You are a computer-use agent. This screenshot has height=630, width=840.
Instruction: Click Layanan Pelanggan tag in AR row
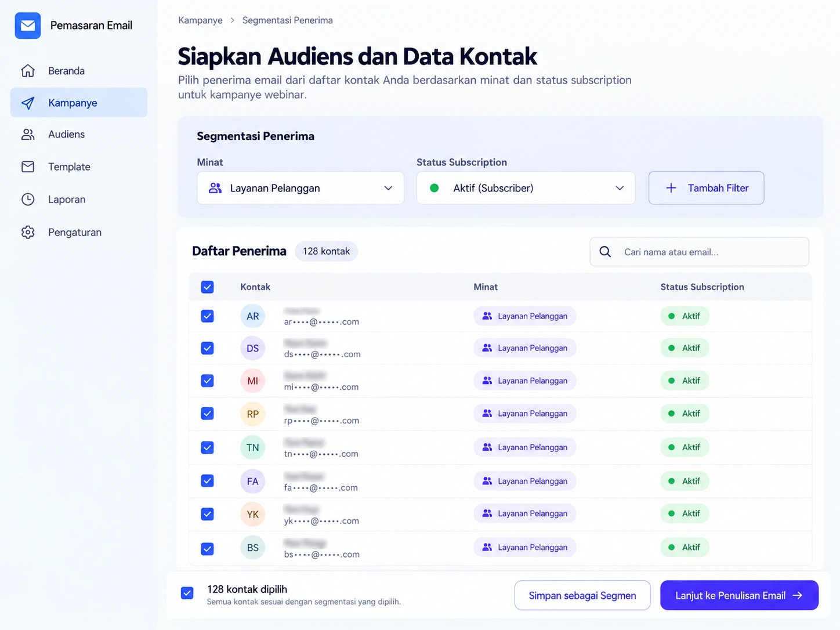[x=525, y=316]
